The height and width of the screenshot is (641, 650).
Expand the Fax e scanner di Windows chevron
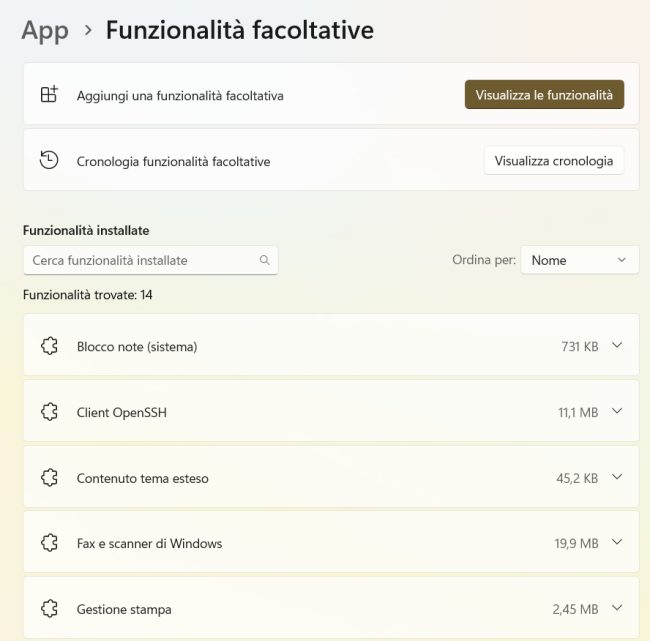point(617,542)
